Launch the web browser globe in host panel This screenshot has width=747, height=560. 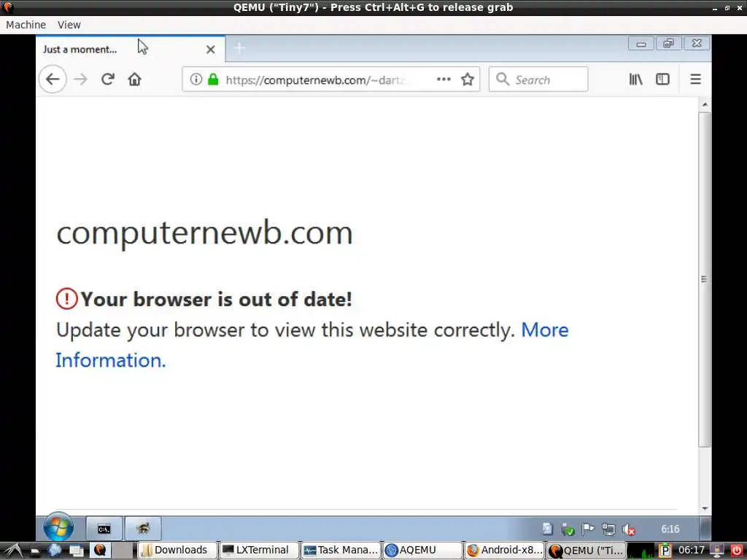pos(55,551)
